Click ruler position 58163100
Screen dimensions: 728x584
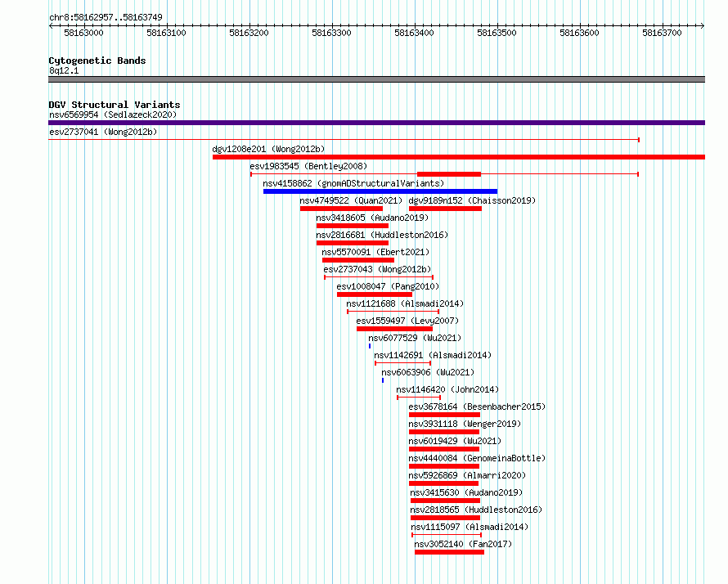click(166, 33)
